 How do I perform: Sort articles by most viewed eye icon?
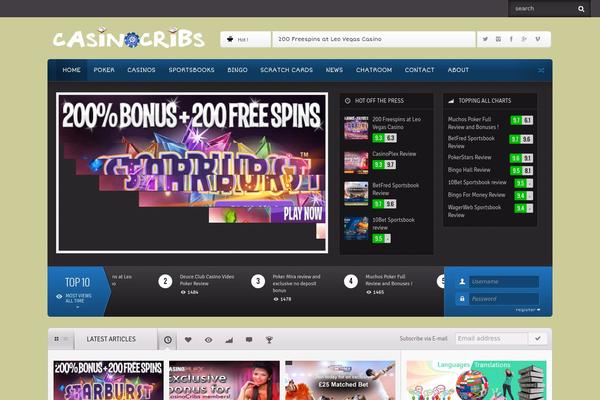[209, 340]
